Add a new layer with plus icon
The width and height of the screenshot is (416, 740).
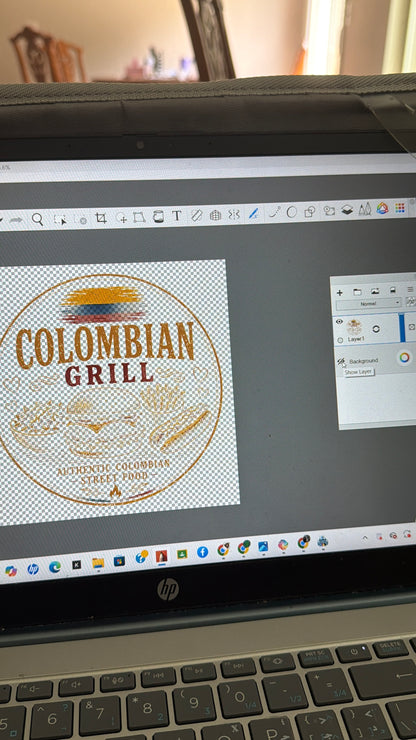point(340,293)
